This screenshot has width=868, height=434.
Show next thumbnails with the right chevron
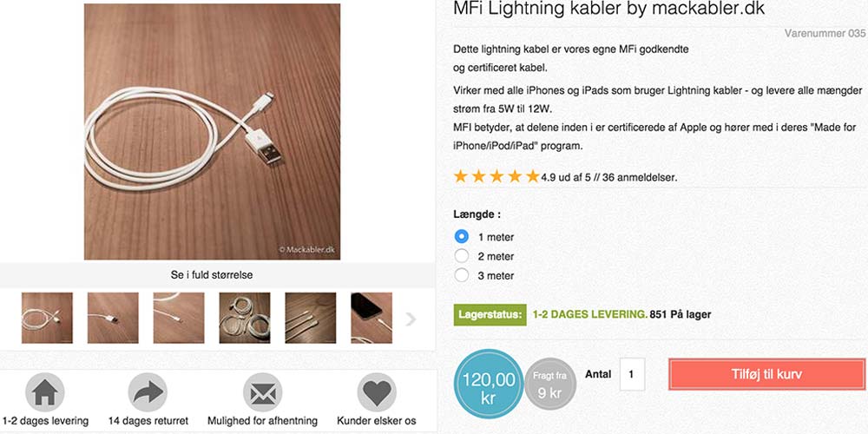411,319
